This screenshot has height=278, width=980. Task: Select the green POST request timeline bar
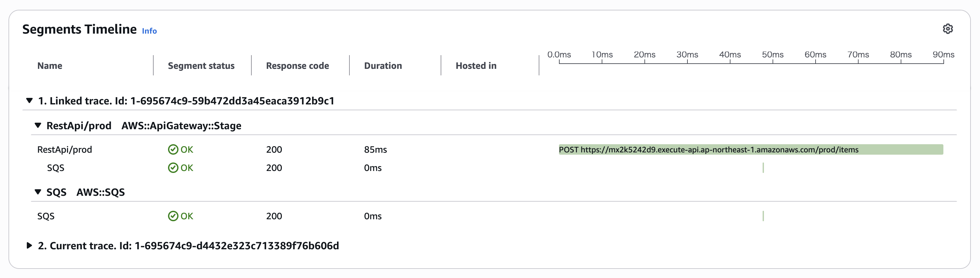pos(750,150)
